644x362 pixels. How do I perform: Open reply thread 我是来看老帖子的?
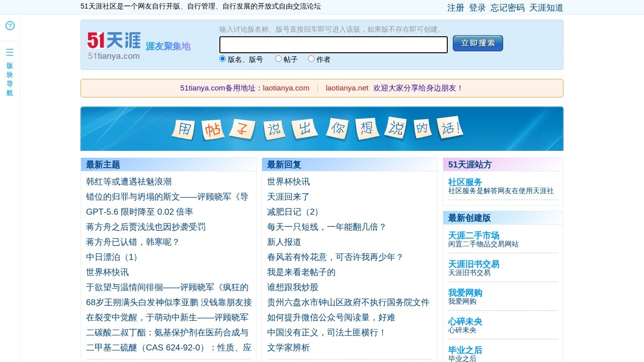301,272
